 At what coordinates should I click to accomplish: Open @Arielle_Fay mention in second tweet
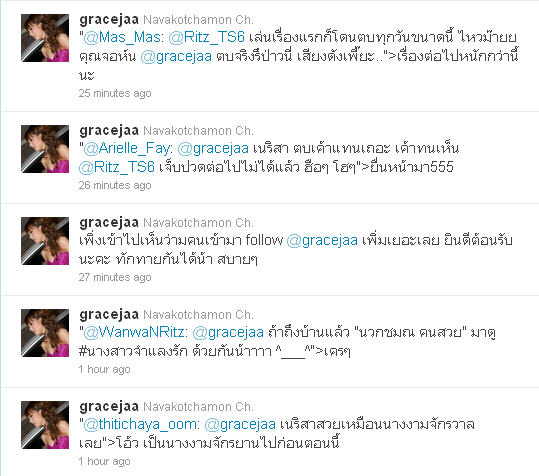point(126,148)
